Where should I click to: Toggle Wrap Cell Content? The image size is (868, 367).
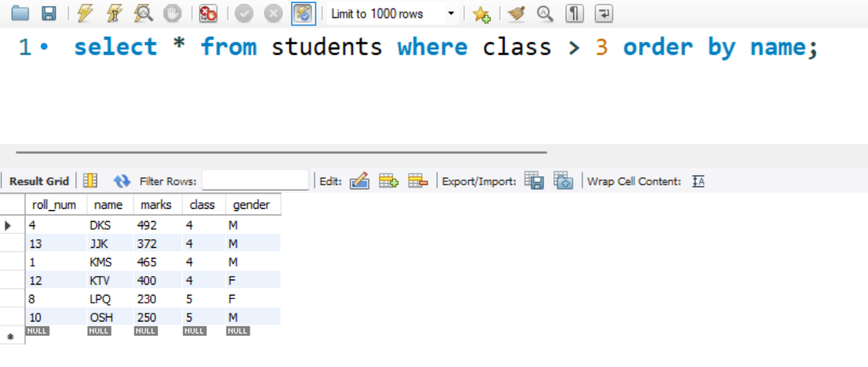tap(698, 181)
